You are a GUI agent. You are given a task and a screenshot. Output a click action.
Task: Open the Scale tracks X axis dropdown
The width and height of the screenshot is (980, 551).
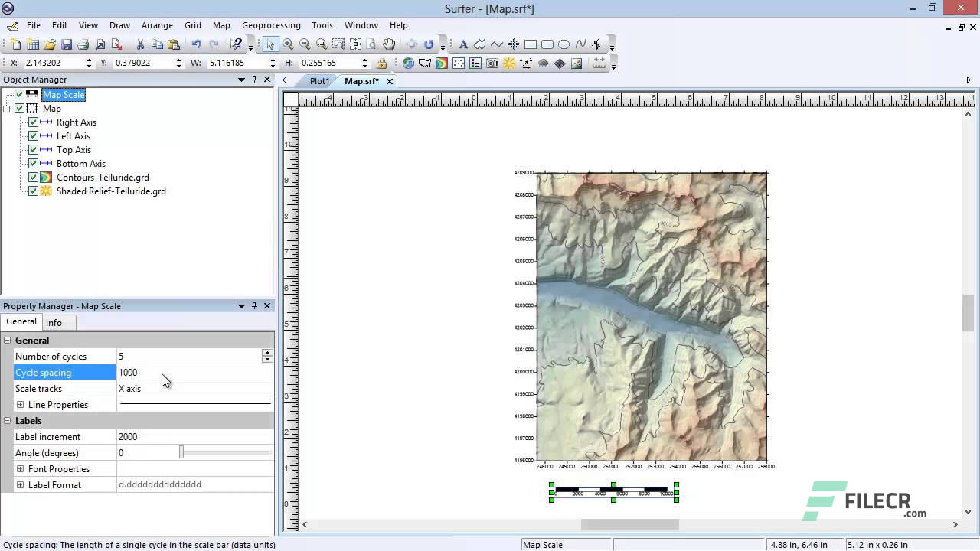coord(195,389)
